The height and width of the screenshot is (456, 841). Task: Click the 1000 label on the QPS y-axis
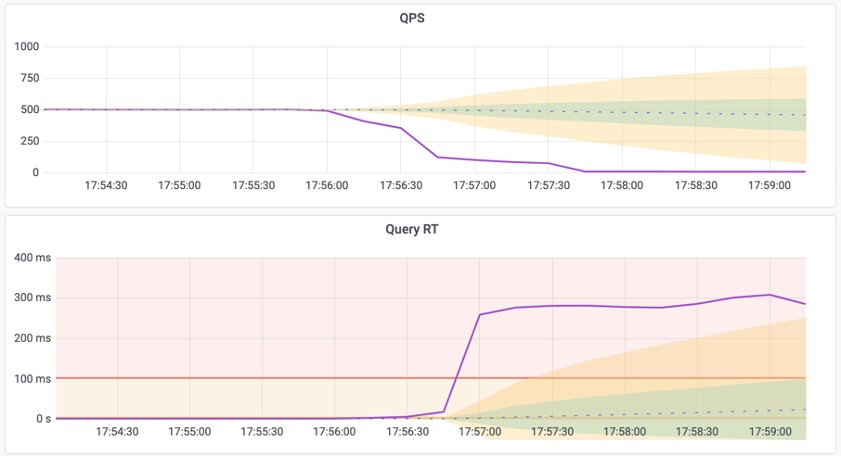tap(27, 47)
